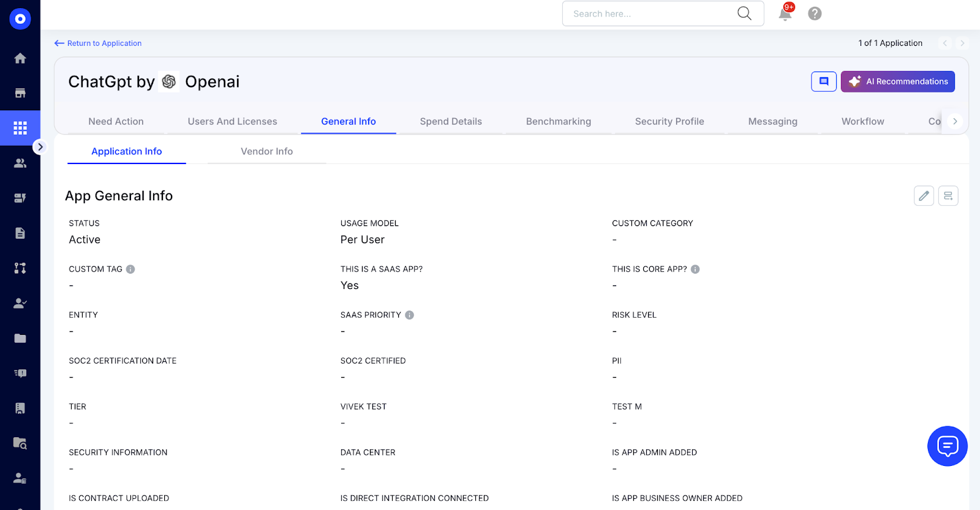
Task: Open the storefront icon in sidebar
Action: [20, 93]
